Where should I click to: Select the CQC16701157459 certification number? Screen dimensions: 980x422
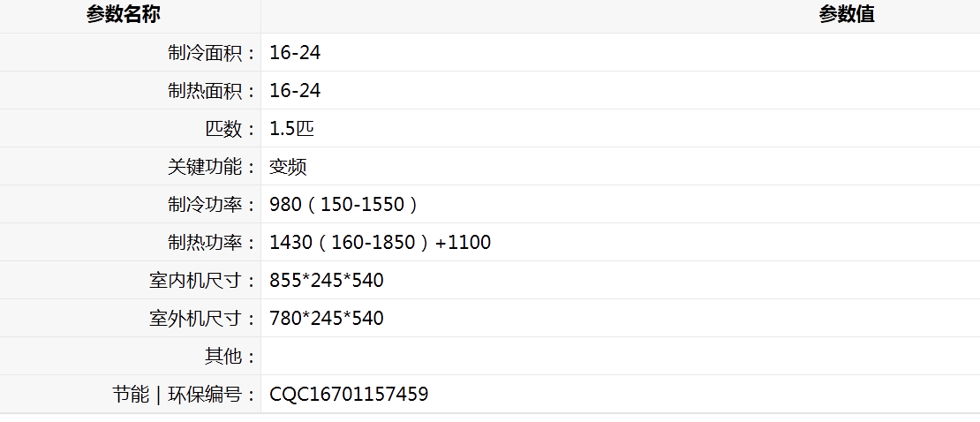(x=349, y=396)
